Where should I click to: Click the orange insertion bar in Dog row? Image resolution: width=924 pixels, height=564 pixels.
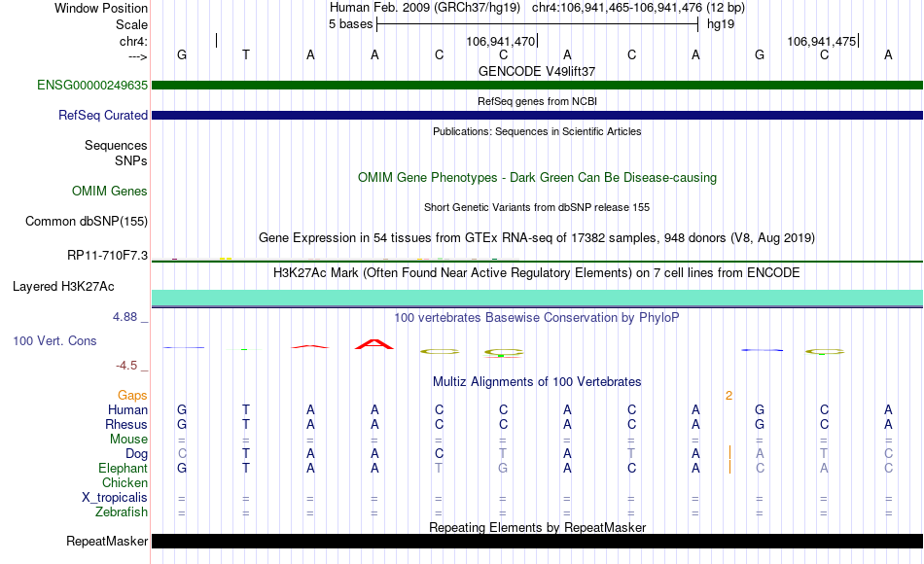[x=729, y=452]
